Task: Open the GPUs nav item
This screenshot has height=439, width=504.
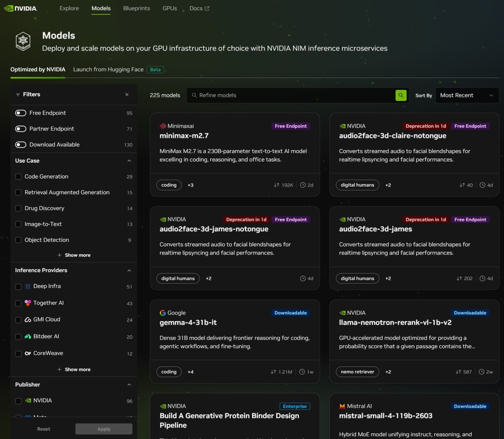Action: (x=170, y=8)
